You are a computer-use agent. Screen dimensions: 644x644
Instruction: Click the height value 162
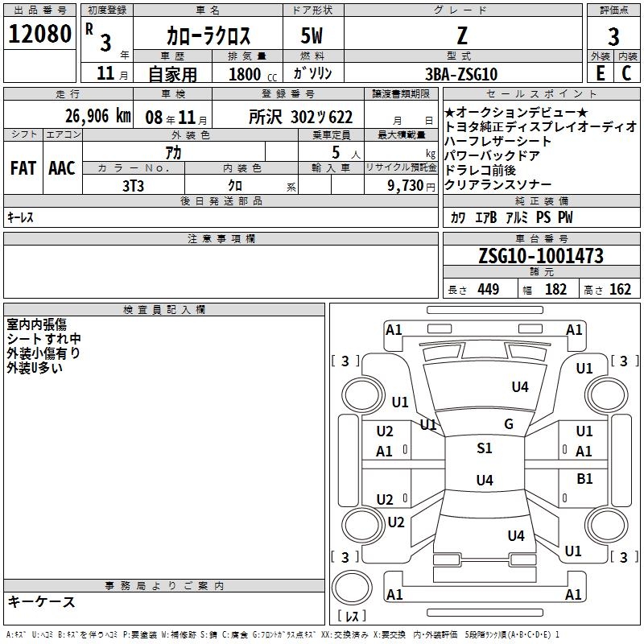pos(620,290)
